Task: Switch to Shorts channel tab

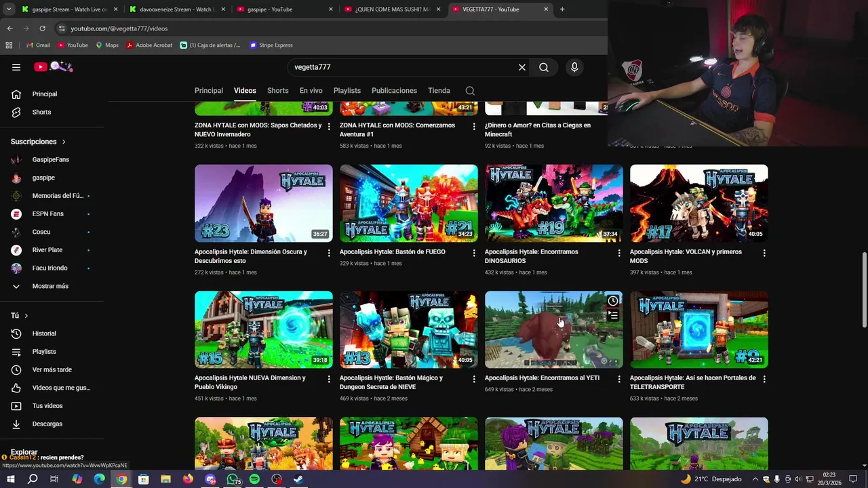Action: [277, 91]
